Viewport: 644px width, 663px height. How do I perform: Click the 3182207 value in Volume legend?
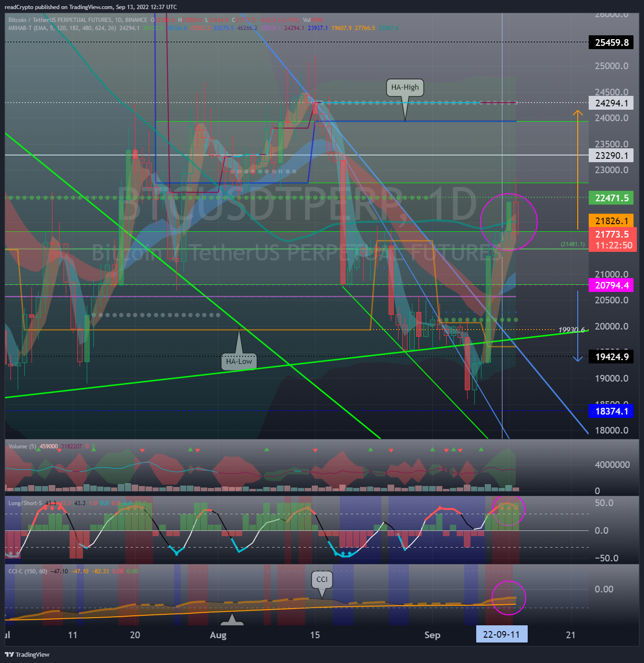72,446
